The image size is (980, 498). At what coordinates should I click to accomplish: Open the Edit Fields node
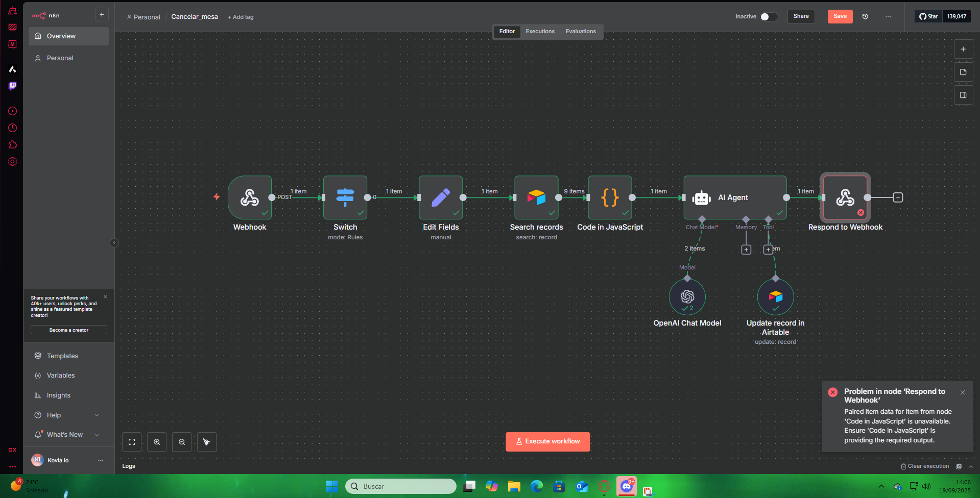440,197
